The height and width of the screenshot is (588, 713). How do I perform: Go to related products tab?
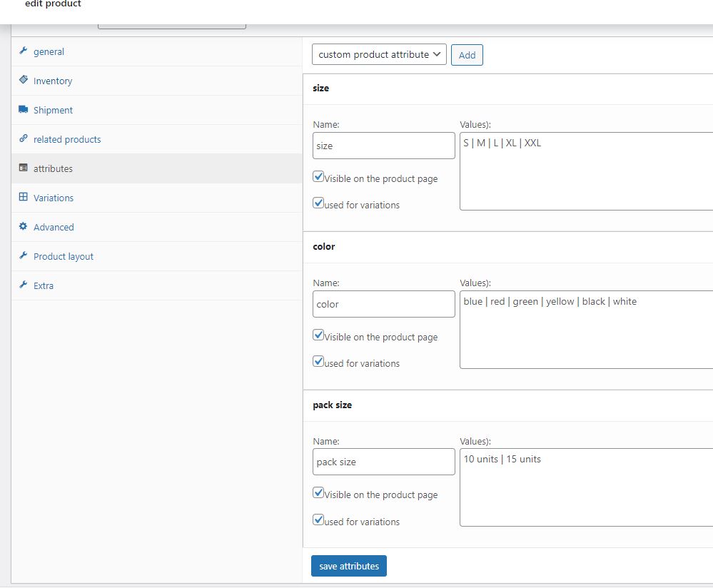point(156,139)
